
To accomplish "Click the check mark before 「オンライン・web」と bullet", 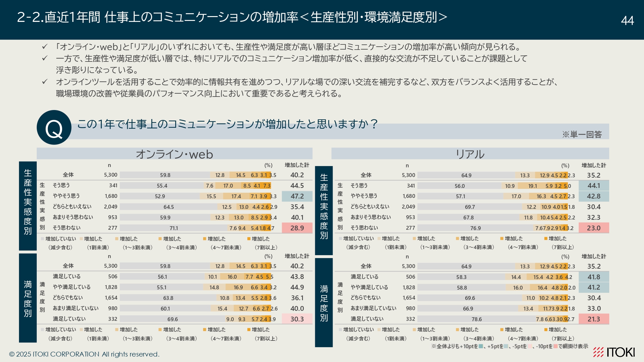I will click(45, 47).
